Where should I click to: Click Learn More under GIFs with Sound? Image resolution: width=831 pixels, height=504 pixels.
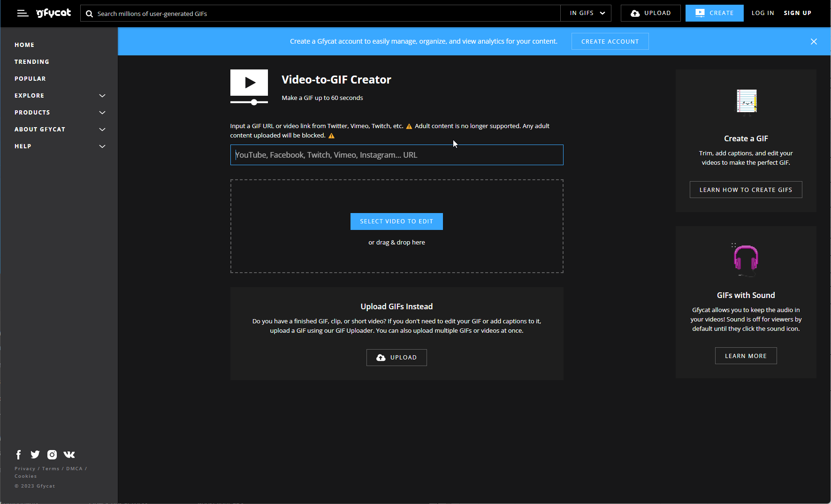pyautogui.click(x=746, y=356)
